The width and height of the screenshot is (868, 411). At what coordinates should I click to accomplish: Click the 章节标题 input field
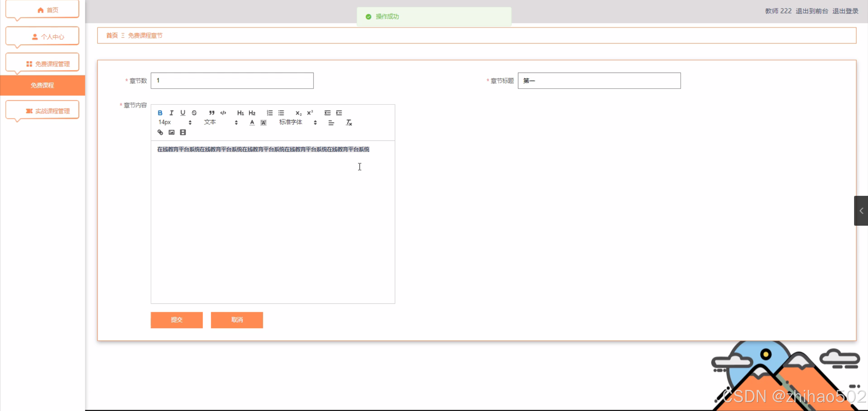(599, 81)
